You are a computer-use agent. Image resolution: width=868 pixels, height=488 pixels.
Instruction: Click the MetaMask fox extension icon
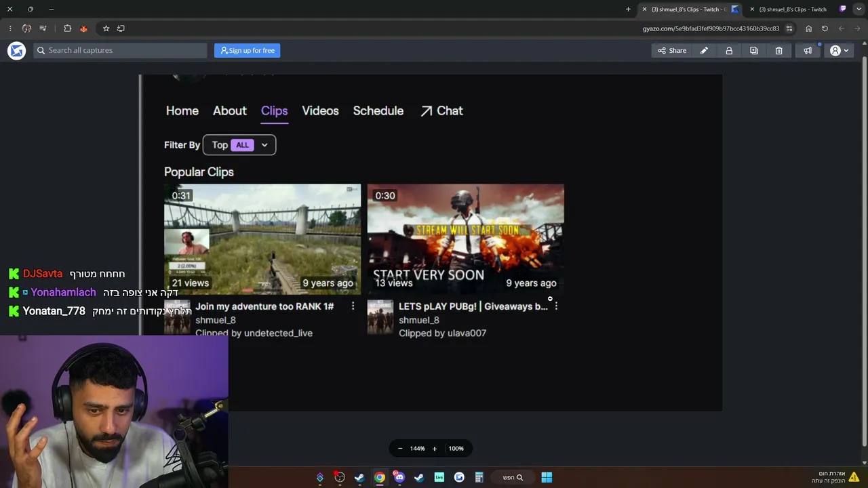(x=83, y=28)
